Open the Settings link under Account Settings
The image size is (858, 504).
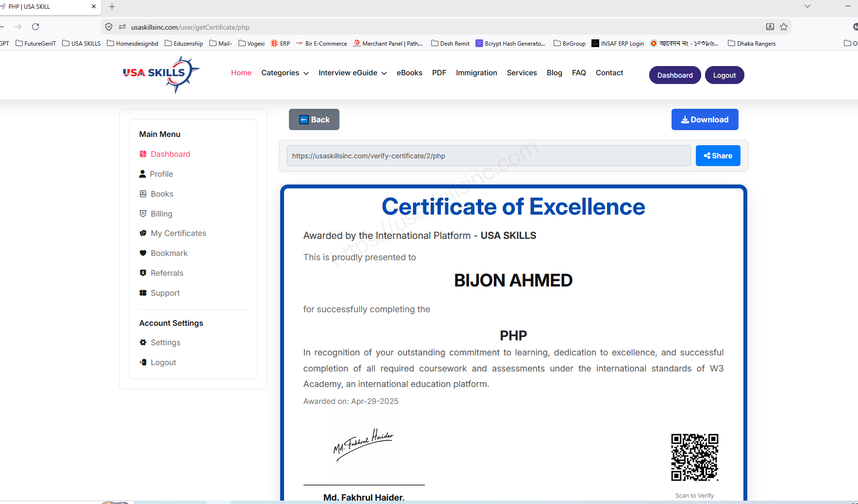(166, 342)
